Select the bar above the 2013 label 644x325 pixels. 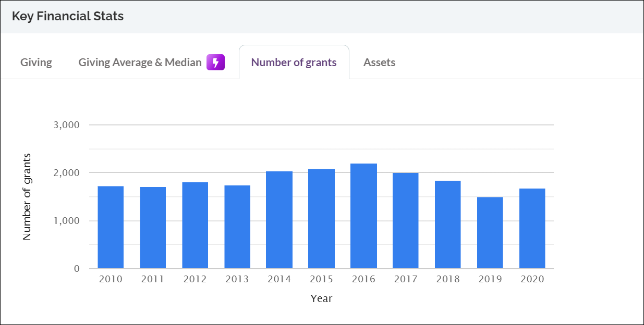(x=237, y=227)
